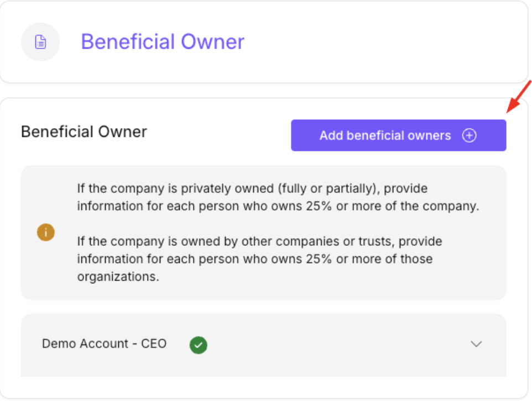
Task: Click the "Add beneficial owners" button label text
Action: [385, 135]
